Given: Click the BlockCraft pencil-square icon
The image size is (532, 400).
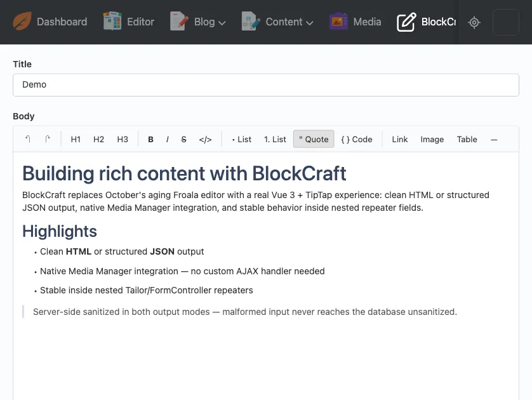Looking at the screenshot, I should (406, 22).
